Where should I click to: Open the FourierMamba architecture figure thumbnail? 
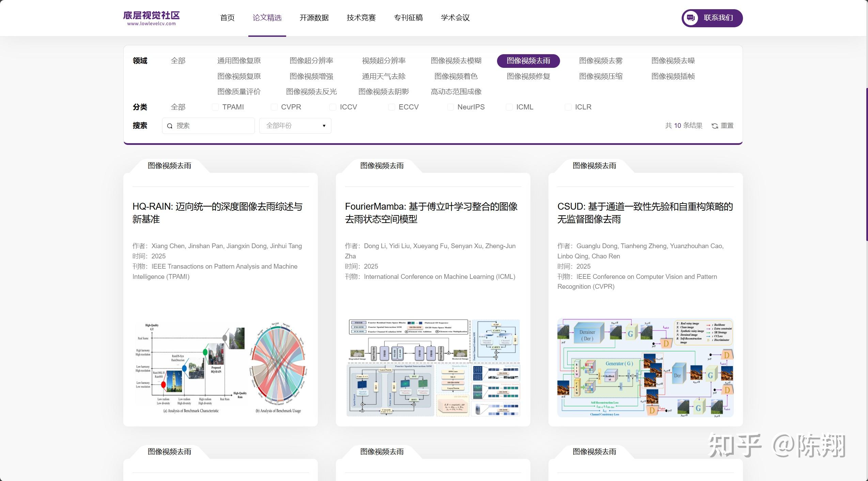(x=433, y=367)
